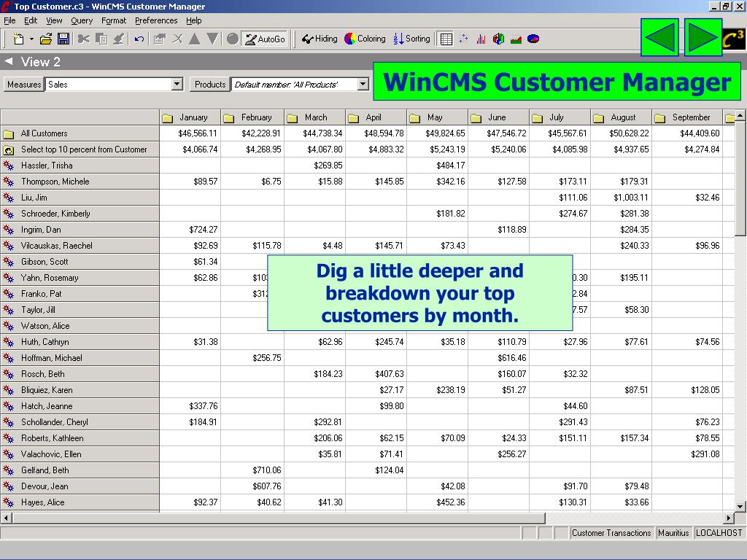Click the April column header
The width and height of the screenshot is (747, 560).
[376, 117]
